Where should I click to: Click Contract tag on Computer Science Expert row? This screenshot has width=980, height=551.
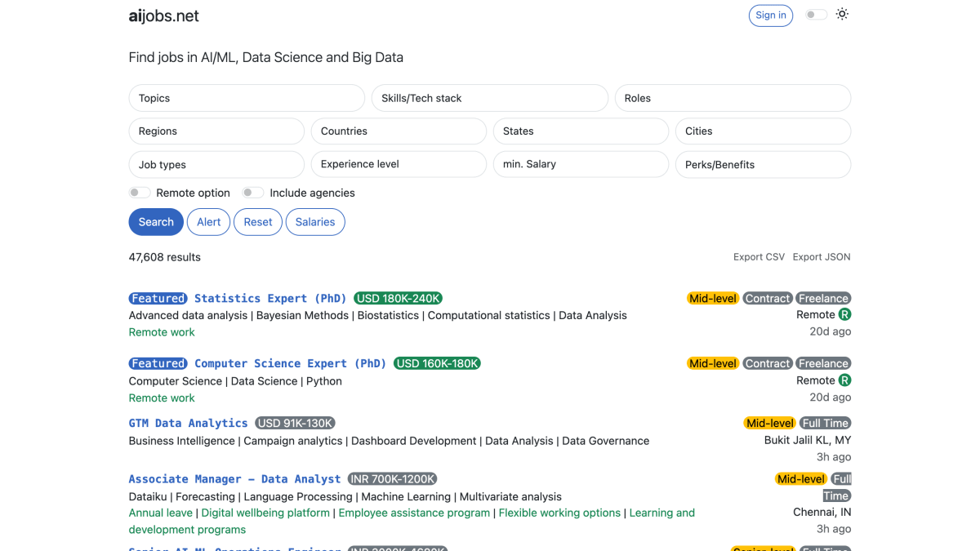768,363
